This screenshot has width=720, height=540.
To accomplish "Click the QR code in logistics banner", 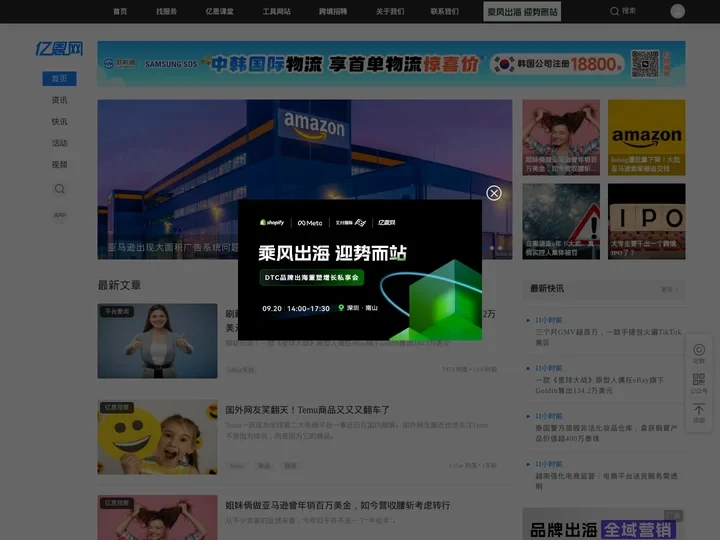I will pos(645,64).
